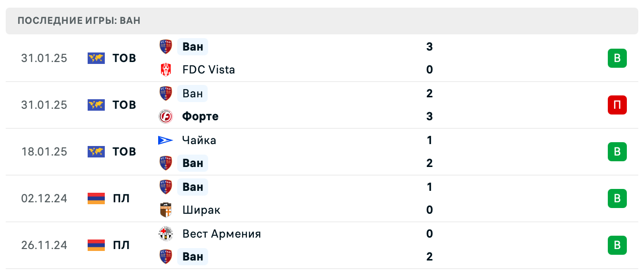Screen dimensions: 644x271
Task: Open the FDC Vista team link
Action: click(x=209, y=70)
